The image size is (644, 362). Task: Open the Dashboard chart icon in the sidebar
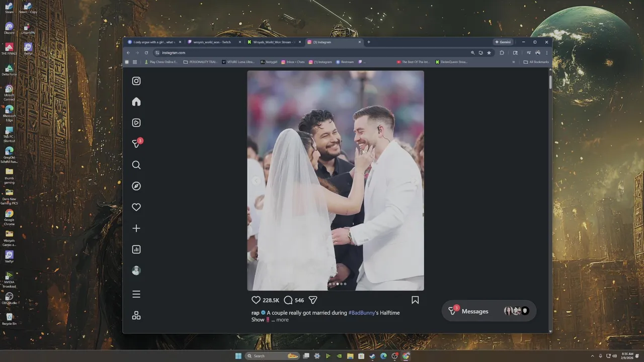click(136, 249)
